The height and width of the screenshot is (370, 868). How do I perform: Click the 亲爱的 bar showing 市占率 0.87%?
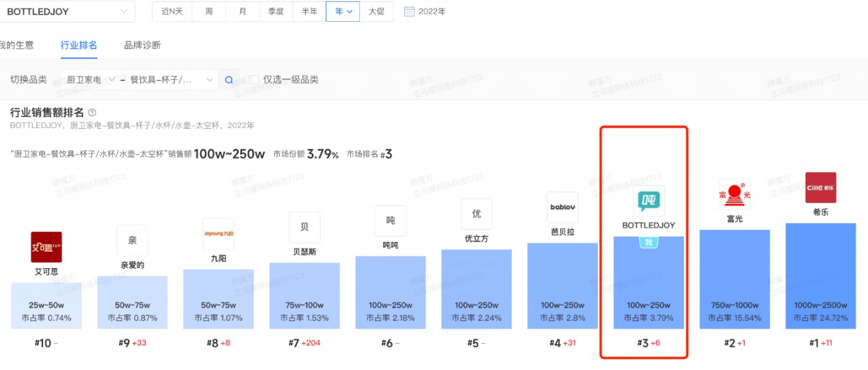coord(133,302)
